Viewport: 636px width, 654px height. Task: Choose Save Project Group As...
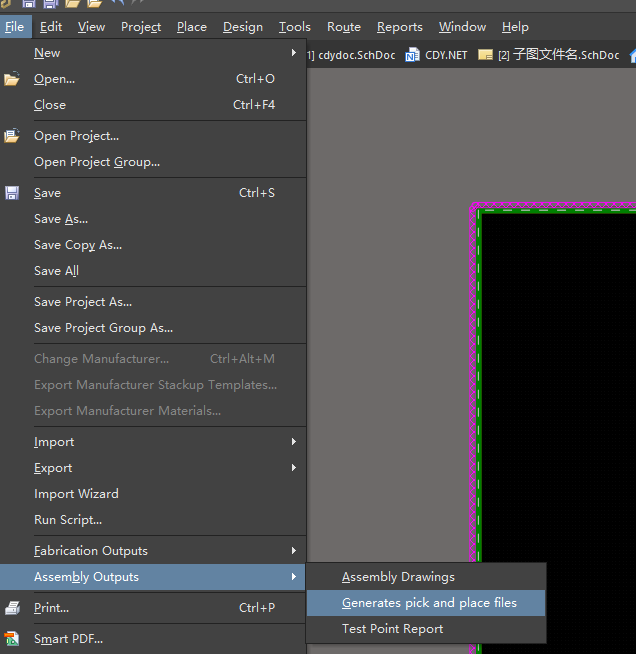tap(153, 328)
